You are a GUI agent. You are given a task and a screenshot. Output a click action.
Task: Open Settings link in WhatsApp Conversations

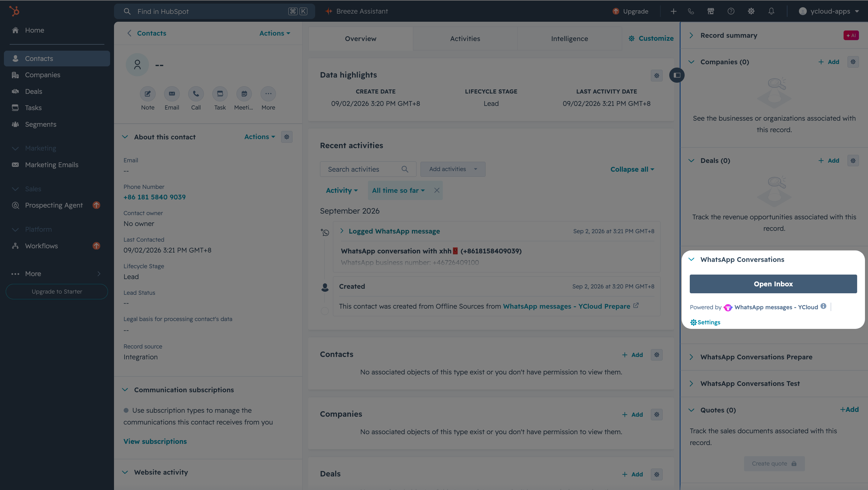705,322
